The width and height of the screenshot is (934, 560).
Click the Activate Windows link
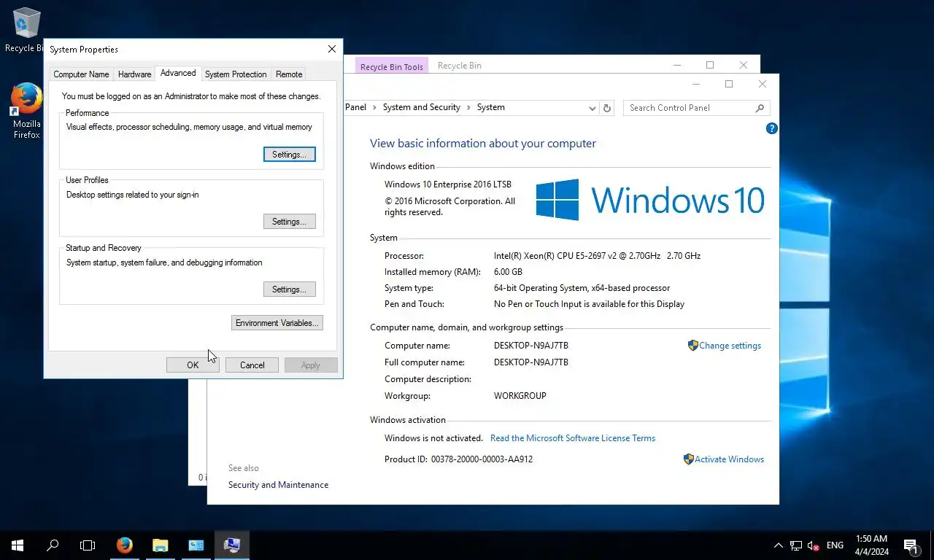point(729,459)
